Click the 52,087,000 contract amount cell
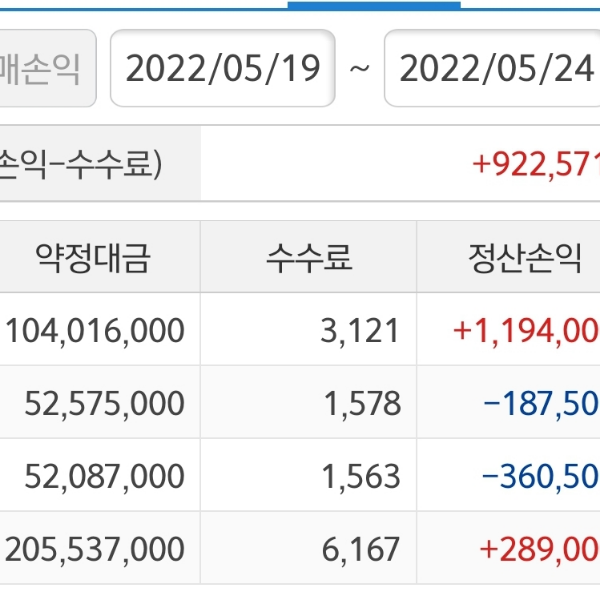 (104, 476)
